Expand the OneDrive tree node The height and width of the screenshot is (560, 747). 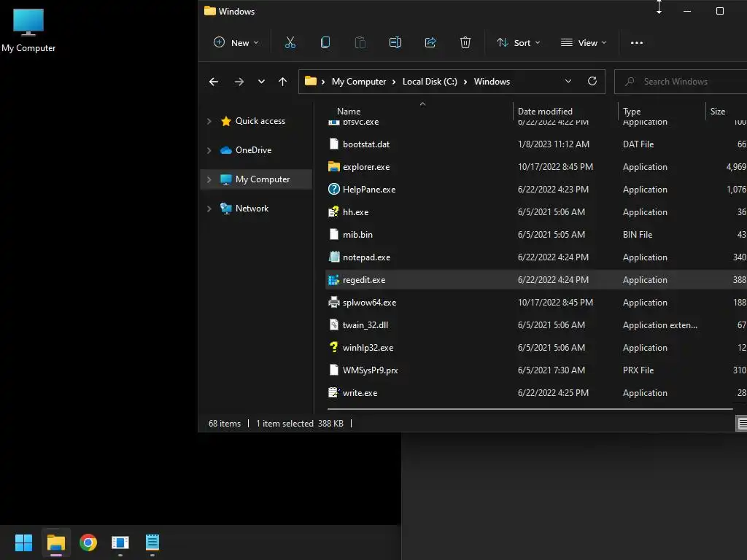(x=209, y=150)
